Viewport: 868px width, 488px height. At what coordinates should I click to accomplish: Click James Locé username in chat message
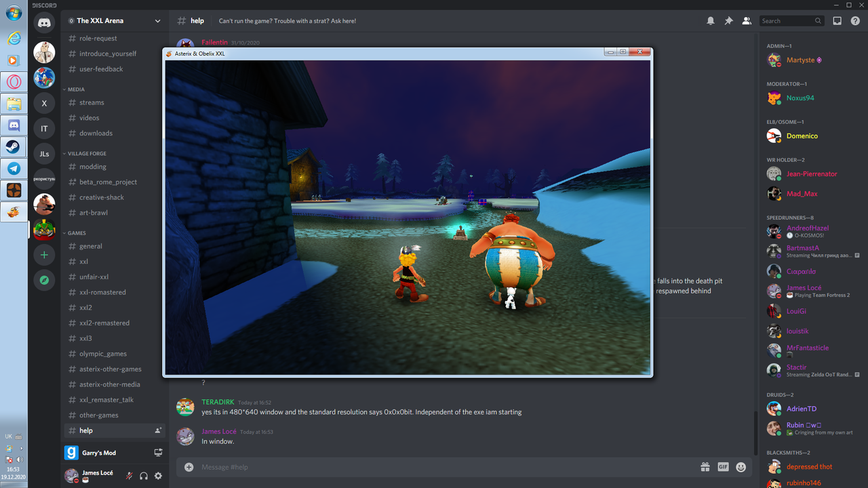tap(219, 431)
